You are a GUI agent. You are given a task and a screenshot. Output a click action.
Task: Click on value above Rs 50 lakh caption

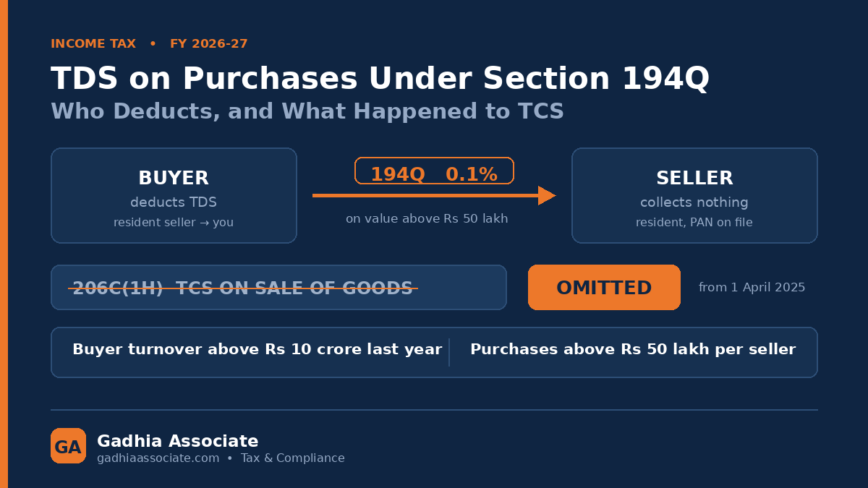coord(427,219)
